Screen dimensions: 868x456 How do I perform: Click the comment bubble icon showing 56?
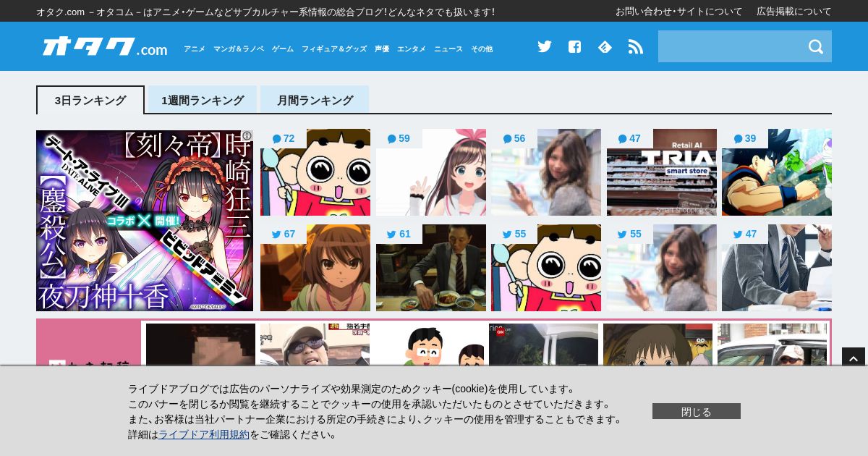coord(507,139)
